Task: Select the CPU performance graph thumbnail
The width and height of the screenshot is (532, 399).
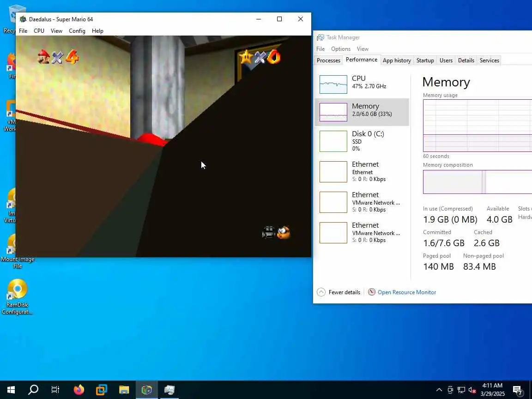Action: (x=333, y=84)
